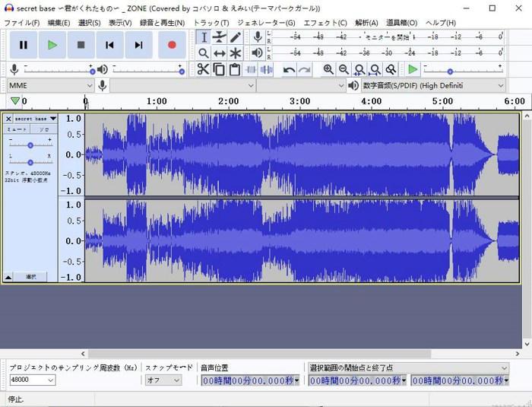Click the track's Select button
This screenshot has width=532, height=407.
pos(31,277)
